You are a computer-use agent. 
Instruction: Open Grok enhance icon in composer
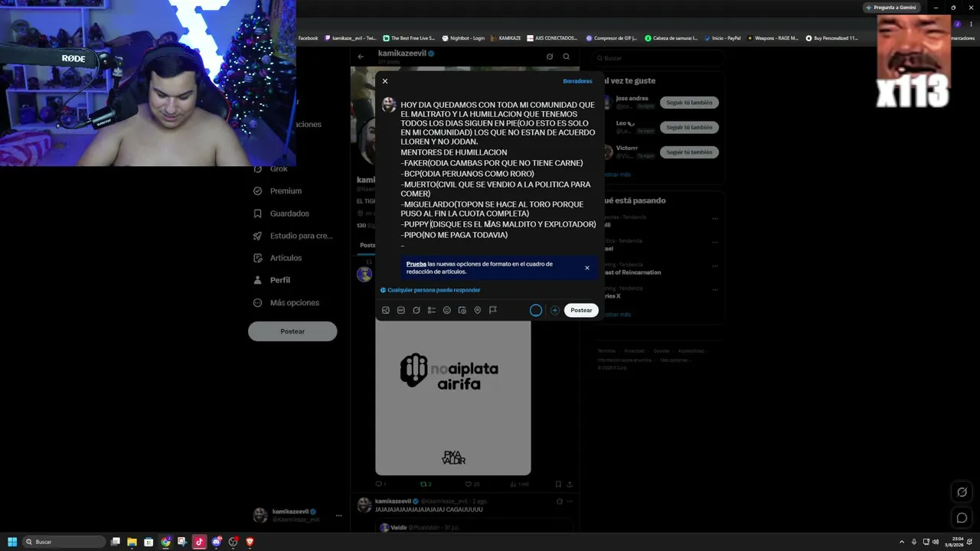[x=416, y=310]
